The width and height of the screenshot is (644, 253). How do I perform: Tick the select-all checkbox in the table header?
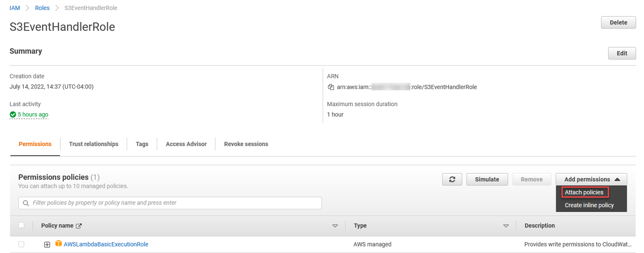click(x=21, y=225)
